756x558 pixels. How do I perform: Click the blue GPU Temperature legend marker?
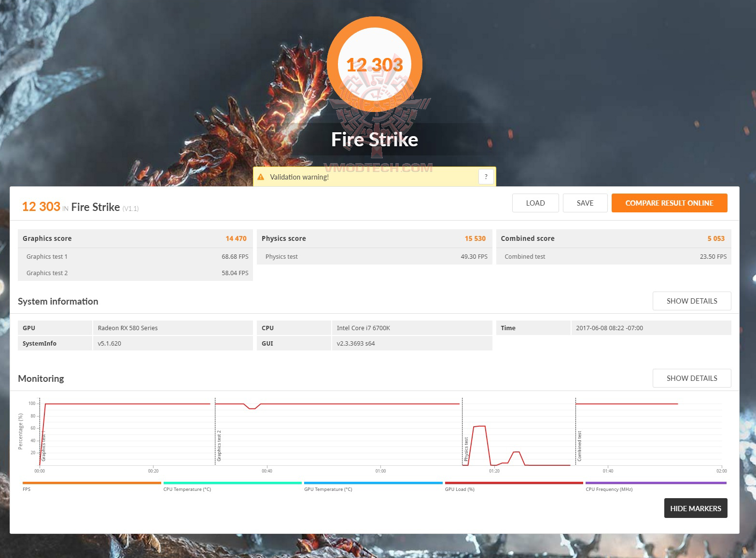(x=373, y=482)
